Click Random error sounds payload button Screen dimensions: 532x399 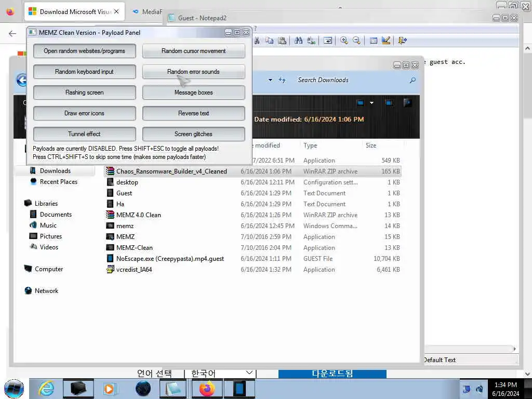point(193,72)
